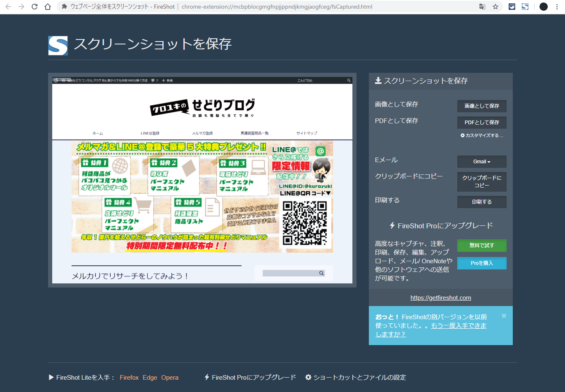The width and height of the screenshot is (565, 392).
Task: Click the blue Proを購入 button
Action: point(482,263)
